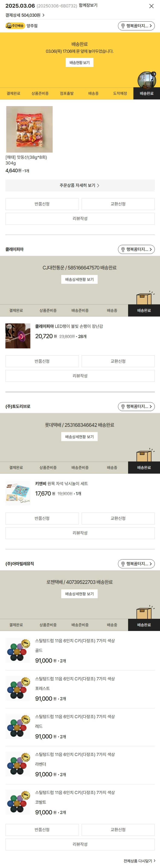Close the order detail page with X
The image size is (160, 868).
[x=151, y=6]
